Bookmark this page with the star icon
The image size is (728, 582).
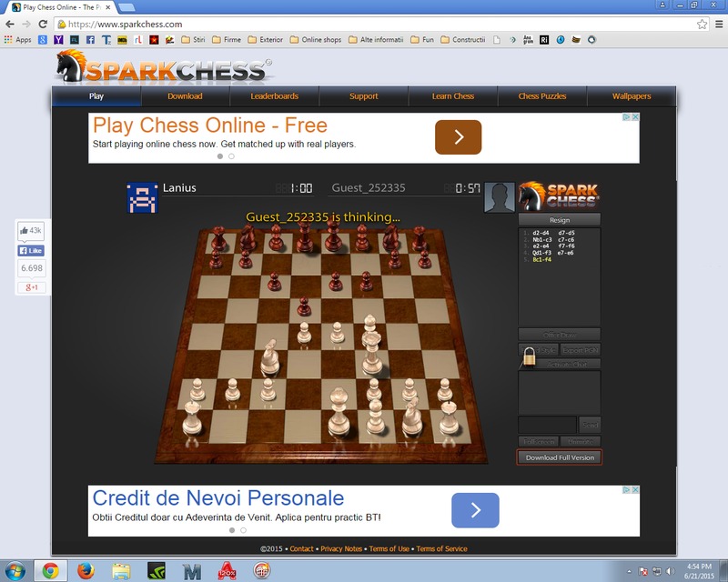tap(702, 25)
